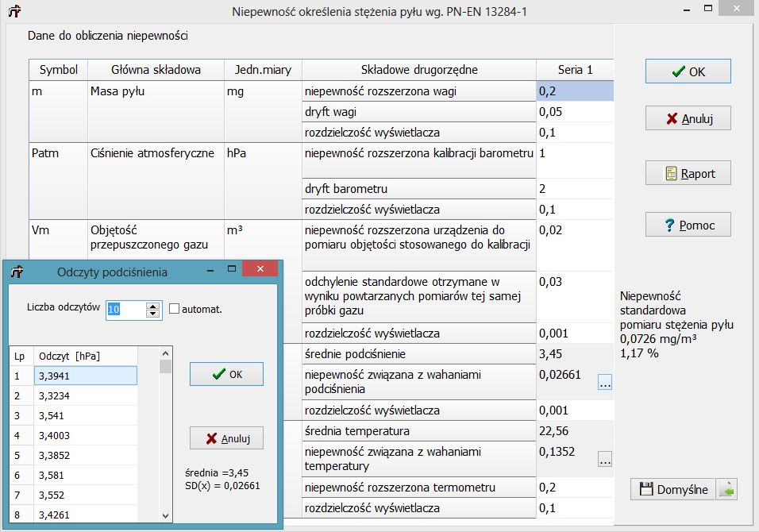
Task: Select the niepewność rozszerzona termometru value 0,2
Action: coord(575,488)
